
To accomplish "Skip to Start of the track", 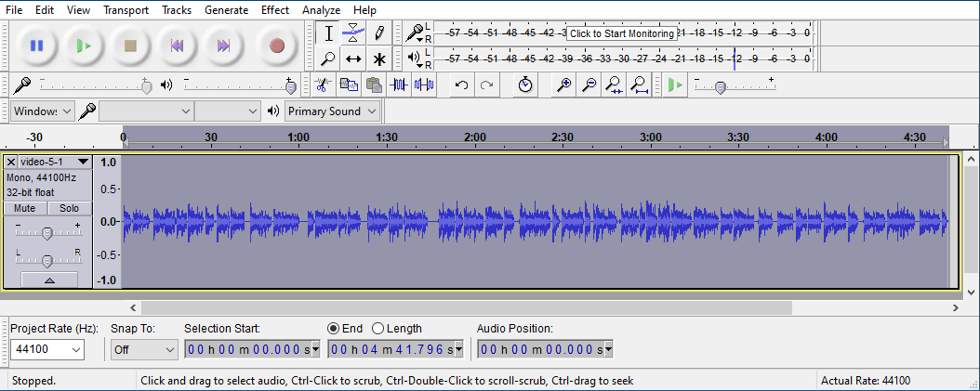I will [177, 46].
